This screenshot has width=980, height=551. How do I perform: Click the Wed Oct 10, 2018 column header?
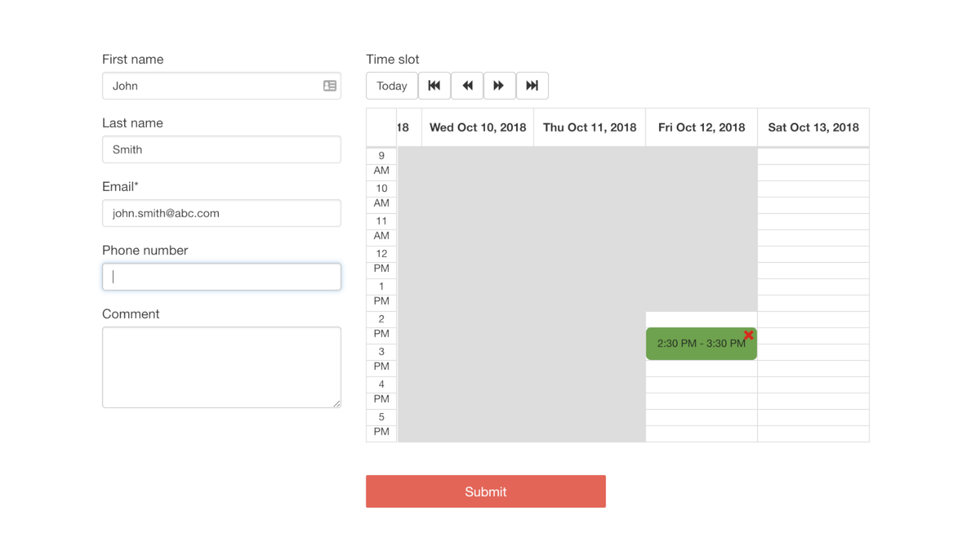tap(477, 128)
